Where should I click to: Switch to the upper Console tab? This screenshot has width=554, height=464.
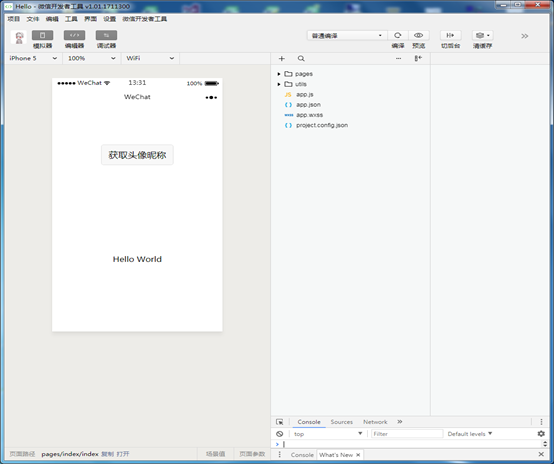pyautogui.click(x=309, y=422)
